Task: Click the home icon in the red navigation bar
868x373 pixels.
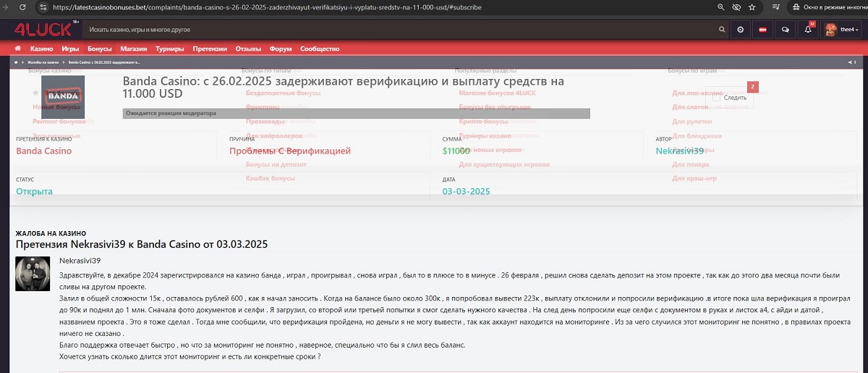Action: click(17, 49)
